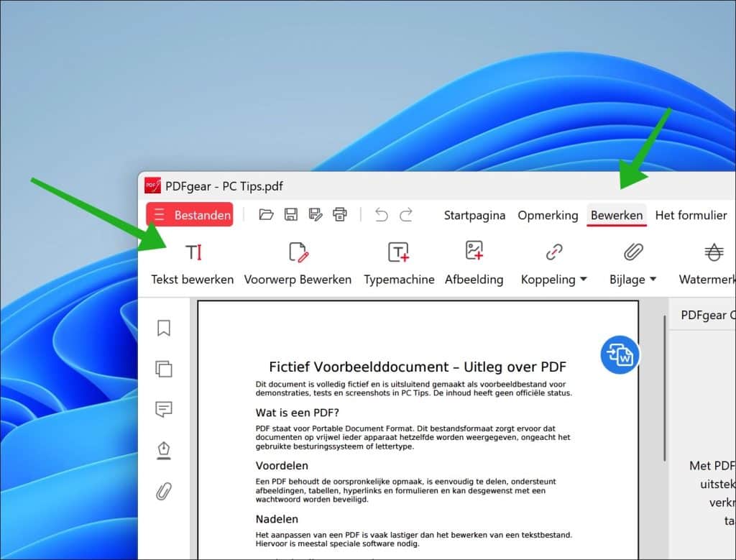
Task: Click the 'PDFgear - PC Tips.pdf' window title
Action: pyautogui.click(x=224, y=186)
